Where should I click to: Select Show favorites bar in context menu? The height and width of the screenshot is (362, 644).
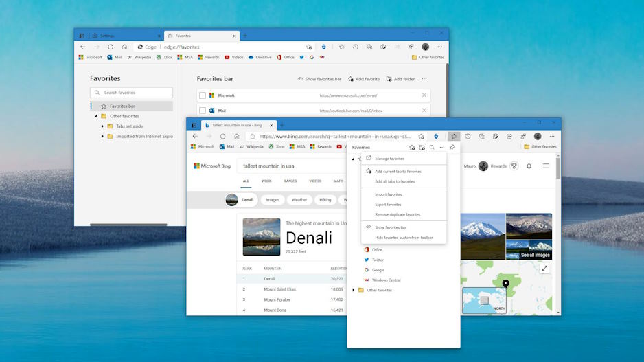coord(404,227)
